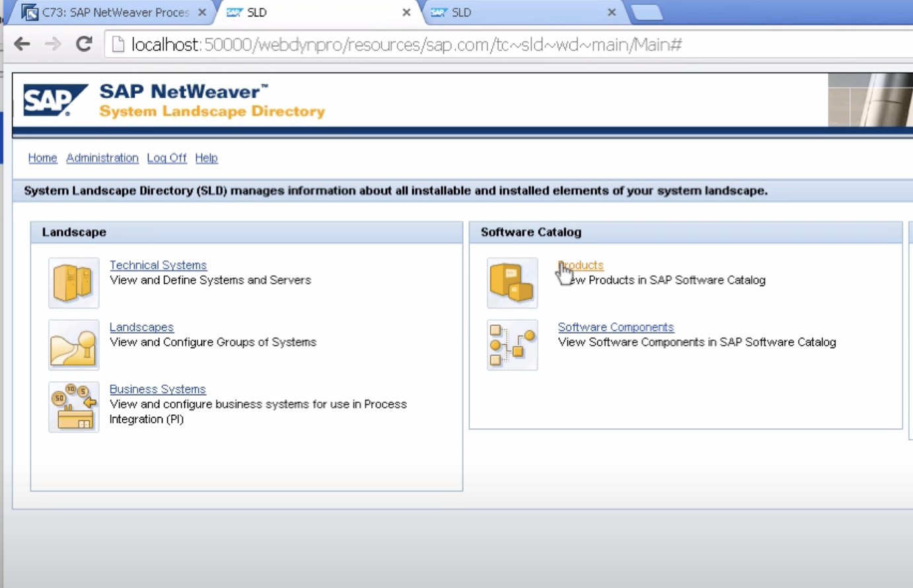Image resolution: width=913 pixels, height=588 pixels.
Task: Close the C73 SAP NetWeaver tab
Action: click(202, 12)
